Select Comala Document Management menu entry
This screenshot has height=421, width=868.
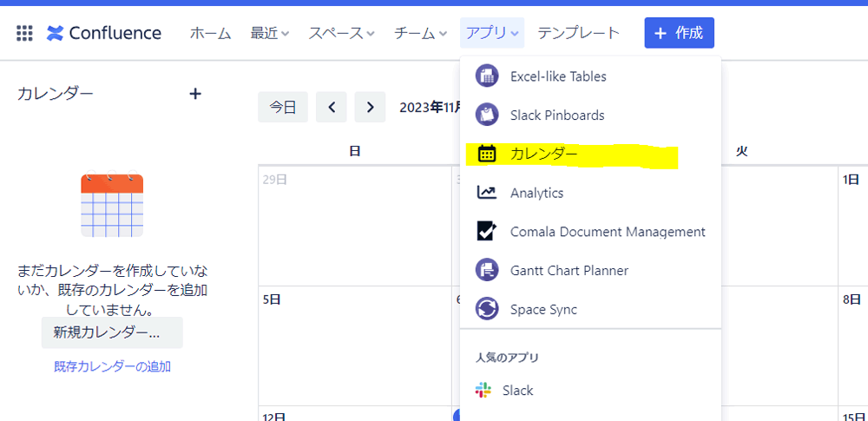click(x=590, y=232)
